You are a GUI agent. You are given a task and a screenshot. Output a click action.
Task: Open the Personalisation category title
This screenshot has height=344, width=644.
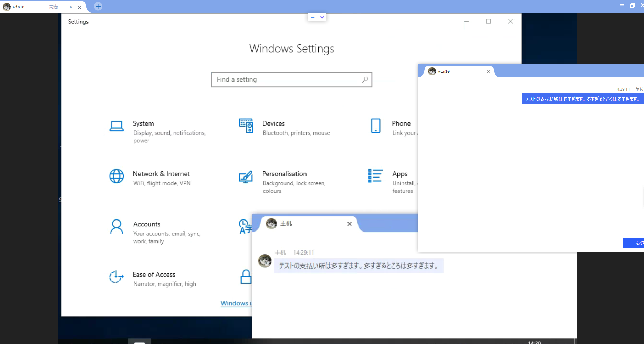pyautogui.click(x=284, y=174)
